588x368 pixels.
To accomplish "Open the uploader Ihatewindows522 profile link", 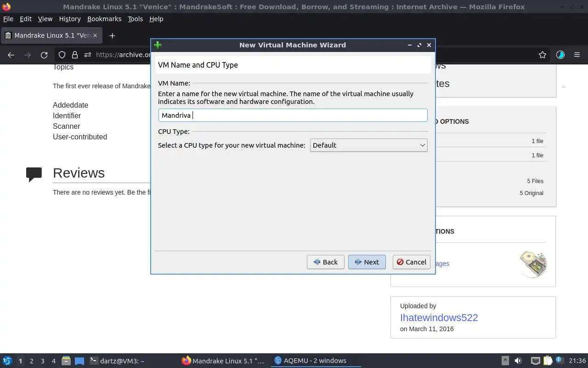I will click(x=439, y=317).
